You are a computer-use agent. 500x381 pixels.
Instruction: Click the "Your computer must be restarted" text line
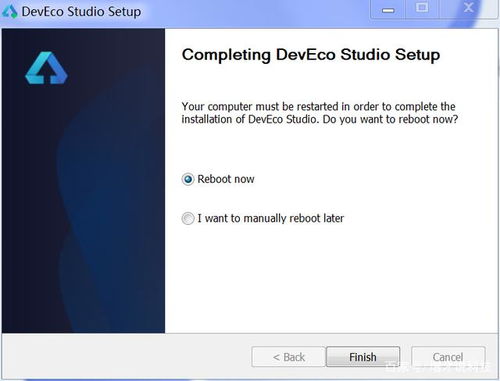click(x=318, y=107)
